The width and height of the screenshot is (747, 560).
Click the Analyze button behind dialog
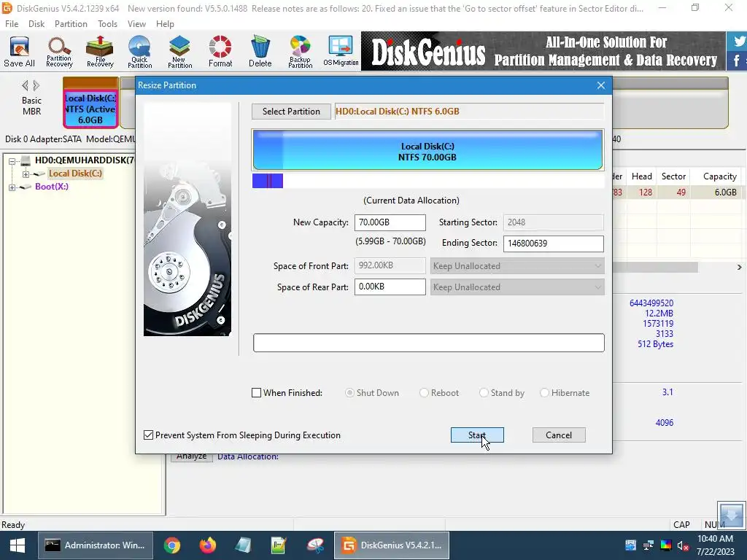pos(192,456)
